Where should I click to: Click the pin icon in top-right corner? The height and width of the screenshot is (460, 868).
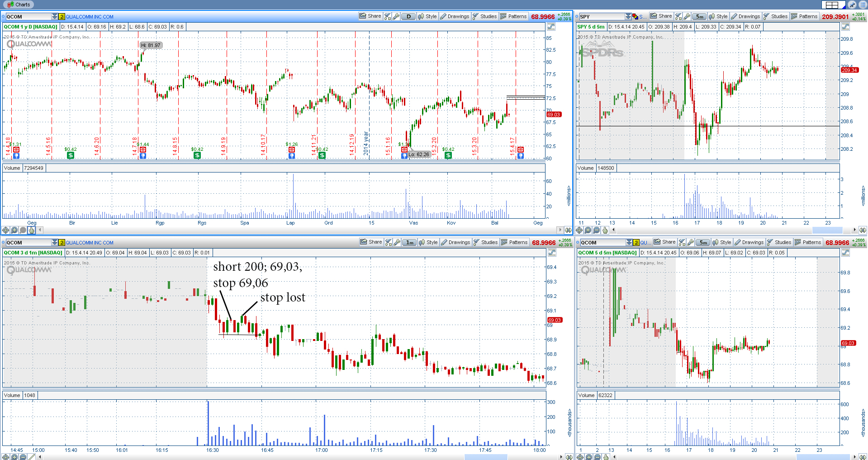point(852,5)
